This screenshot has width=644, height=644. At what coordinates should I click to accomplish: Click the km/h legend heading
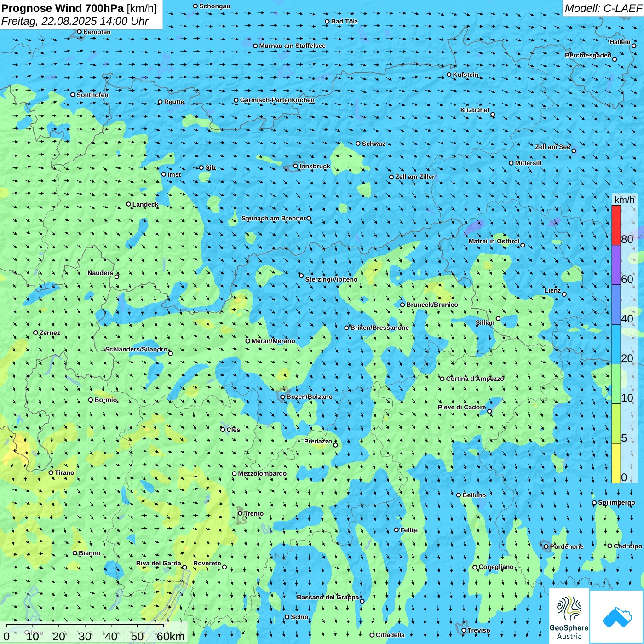point(624,200)
